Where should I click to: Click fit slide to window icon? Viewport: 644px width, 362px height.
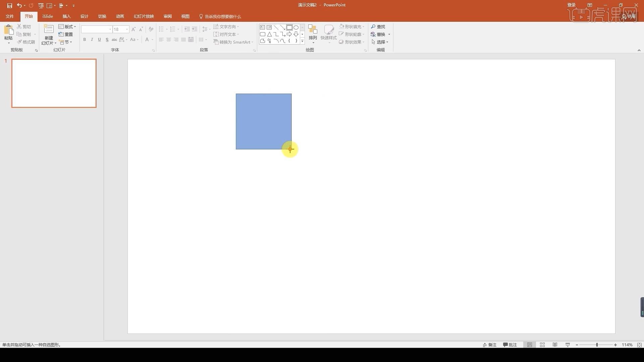tap(639, 345)
